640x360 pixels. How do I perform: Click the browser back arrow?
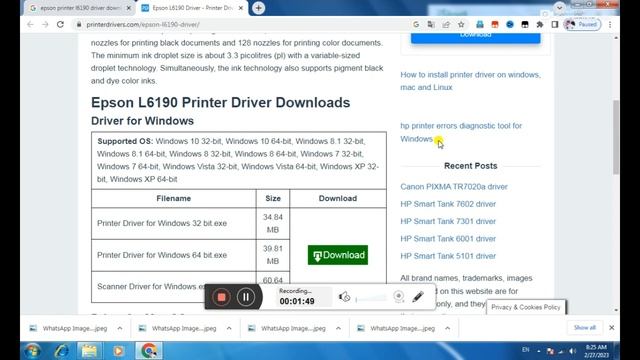click(x=30, y=24)
